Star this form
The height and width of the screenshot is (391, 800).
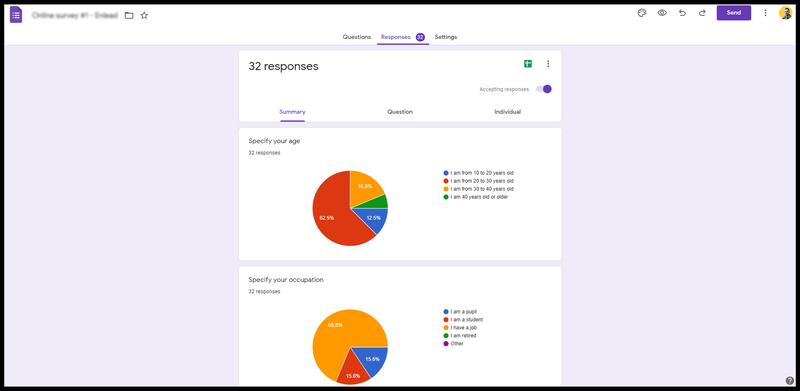click(x=144, y=15)
